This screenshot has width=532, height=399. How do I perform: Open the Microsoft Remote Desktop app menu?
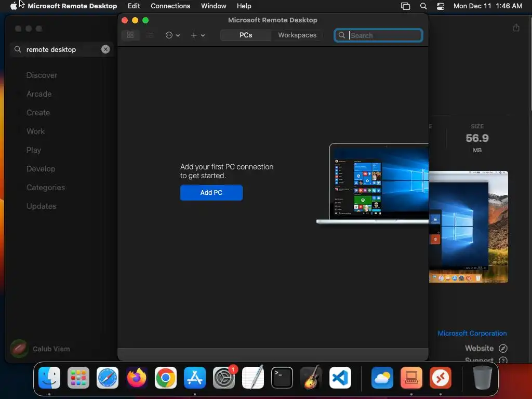[x=72, y=6]
